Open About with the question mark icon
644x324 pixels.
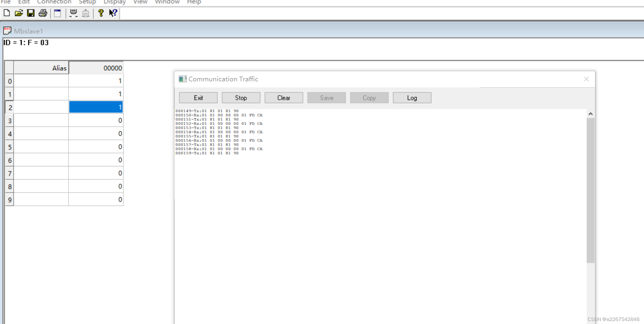tap(101, 13)
